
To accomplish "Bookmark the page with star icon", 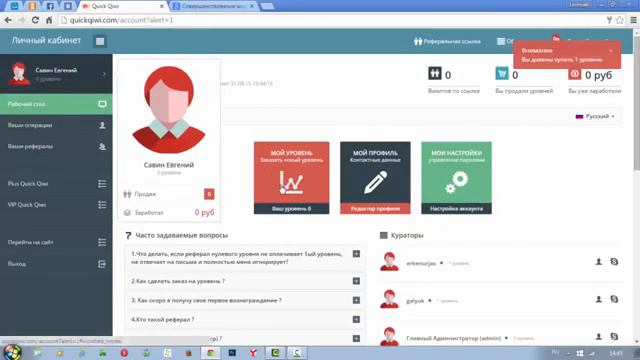I will click(620, 20).
